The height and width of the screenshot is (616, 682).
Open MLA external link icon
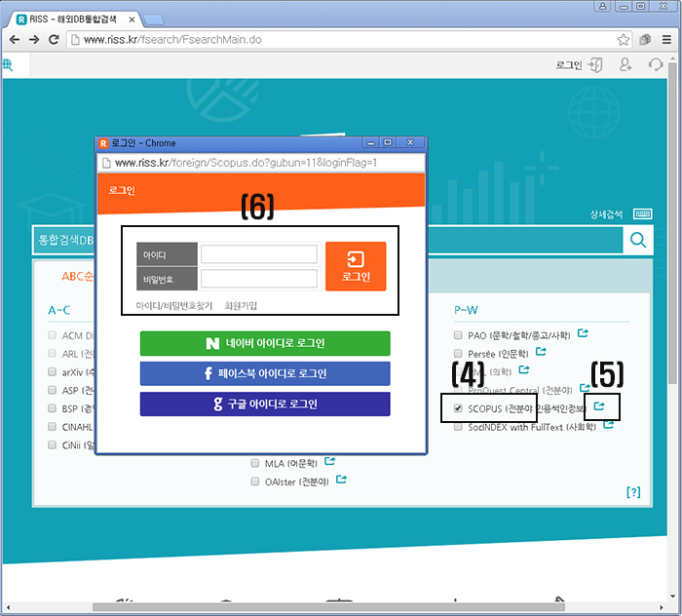point(330,461)
